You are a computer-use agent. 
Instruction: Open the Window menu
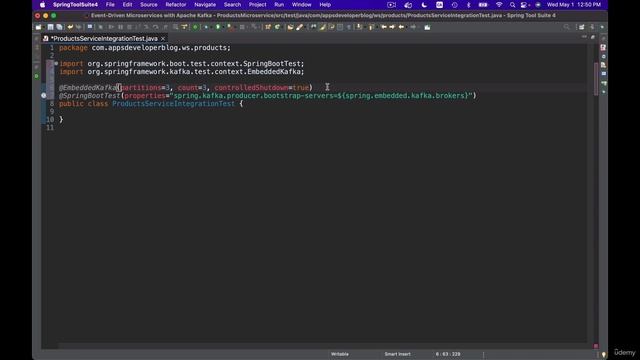[x=302, y=5]
